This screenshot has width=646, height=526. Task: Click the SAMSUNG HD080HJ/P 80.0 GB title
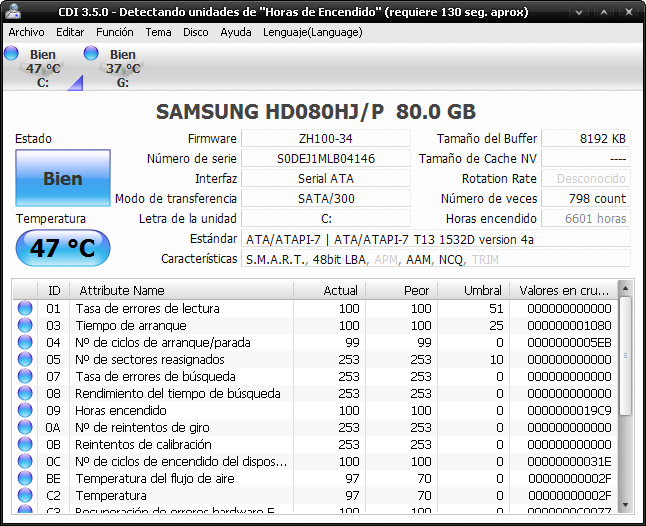click(316, 112)
